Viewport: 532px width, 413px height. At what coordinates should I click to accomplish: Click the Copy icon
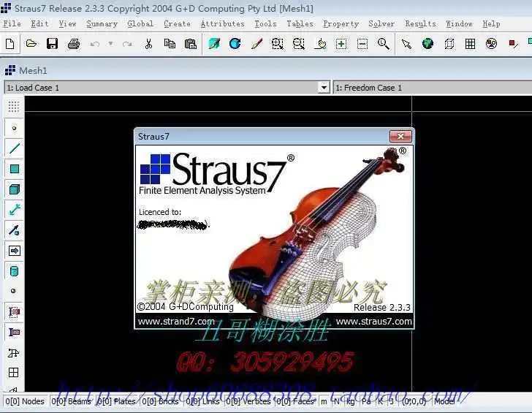(170, 44)
